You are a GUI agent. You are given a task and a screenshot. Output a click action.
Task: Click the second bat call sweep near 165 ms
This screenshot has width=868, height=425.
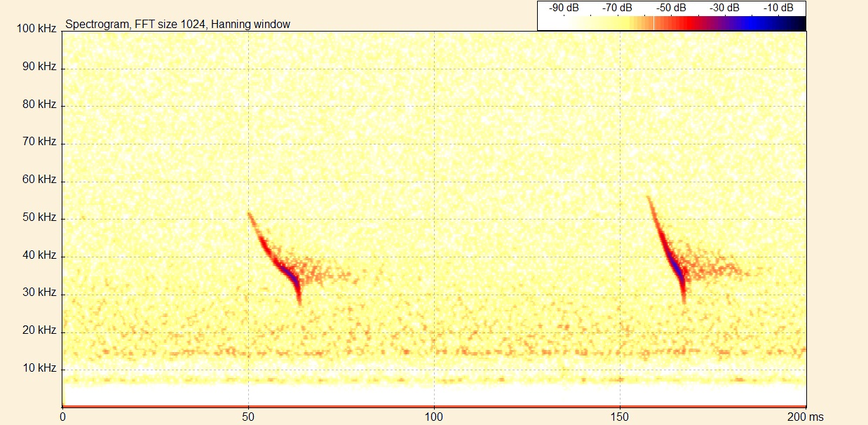tap(667, 250)
